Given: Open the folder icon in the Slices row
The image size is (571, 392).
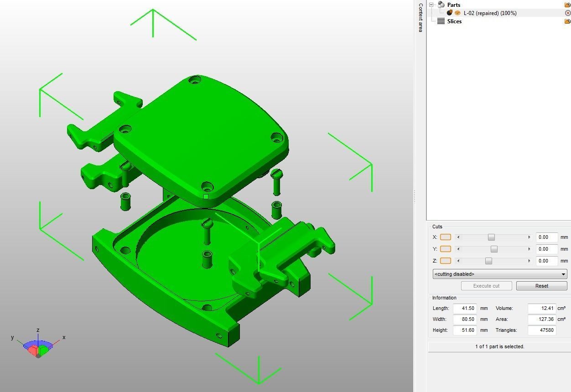Looking at the screenshot, I should pyautogui.click(x=567, y=21).
